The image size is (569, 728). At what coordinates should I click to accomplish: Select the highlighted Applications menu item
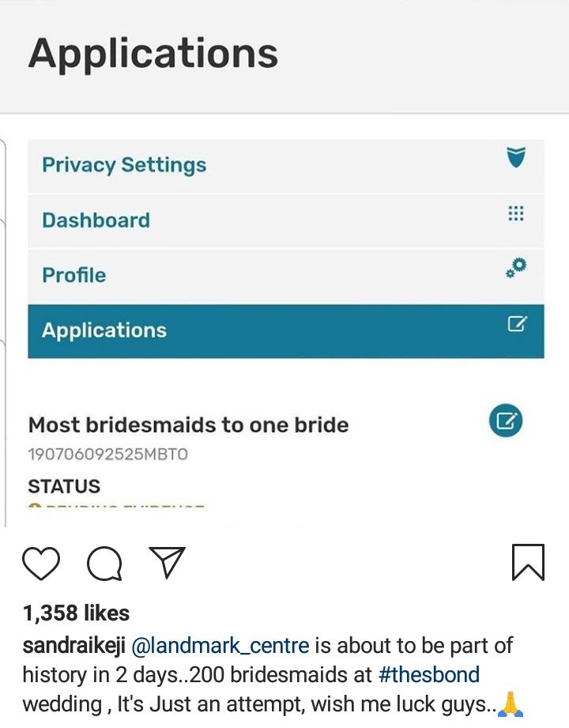(104, 330)
